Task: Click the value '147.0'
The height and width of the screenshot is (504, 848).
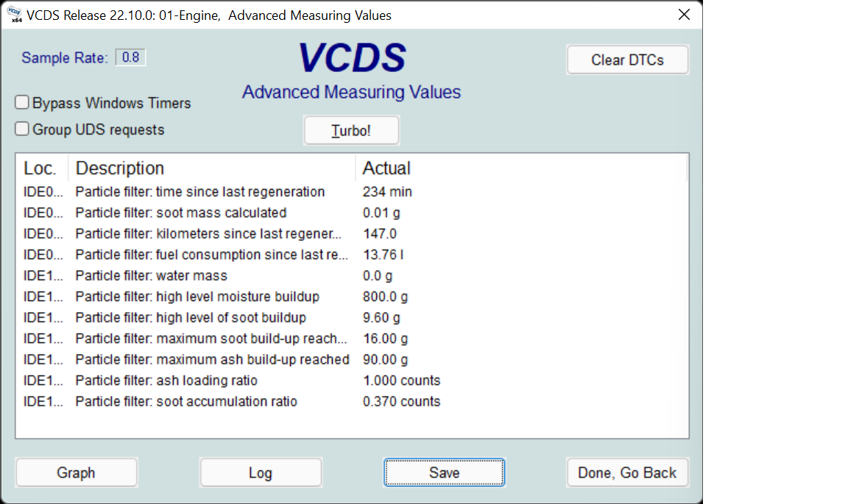Action: (380, 234)
